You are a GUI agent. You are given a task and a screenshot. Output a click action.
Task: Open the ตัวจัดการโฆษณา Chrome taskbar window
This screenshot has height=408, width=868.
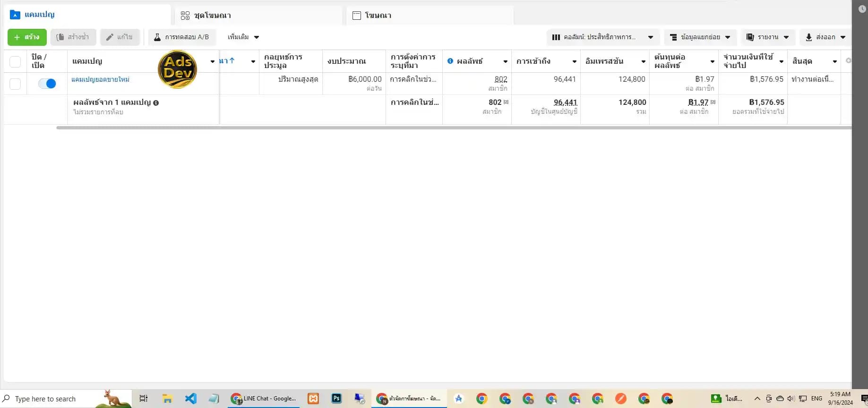(409, 399)
